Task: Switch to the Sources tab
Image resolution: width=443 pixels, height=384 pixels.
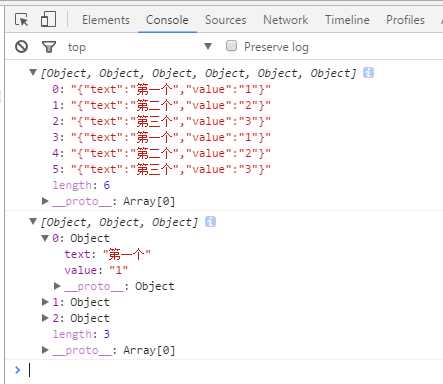Action: 226,20
